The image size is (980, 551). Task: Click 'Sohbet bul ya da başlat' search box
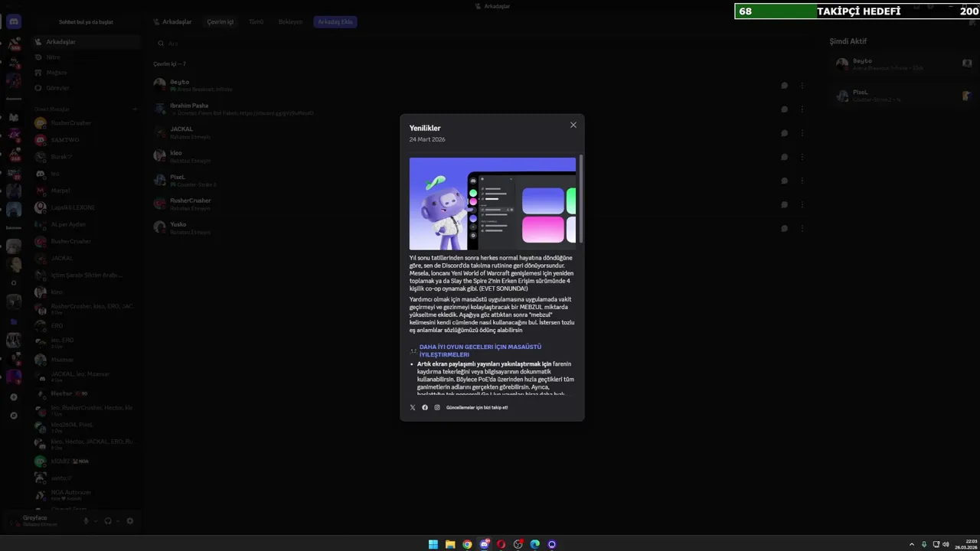click(x=86, y=22)
